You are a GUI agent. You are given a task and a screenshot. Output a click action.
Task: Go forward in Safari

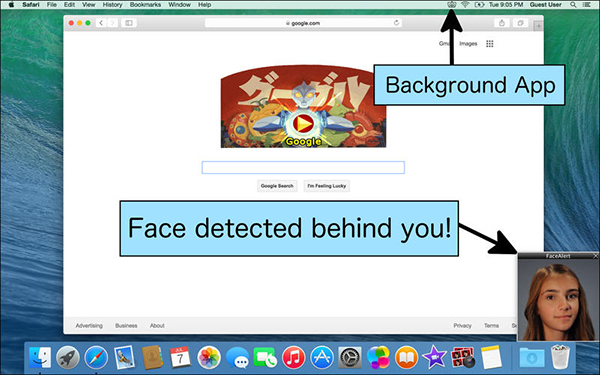pos(112,23)
